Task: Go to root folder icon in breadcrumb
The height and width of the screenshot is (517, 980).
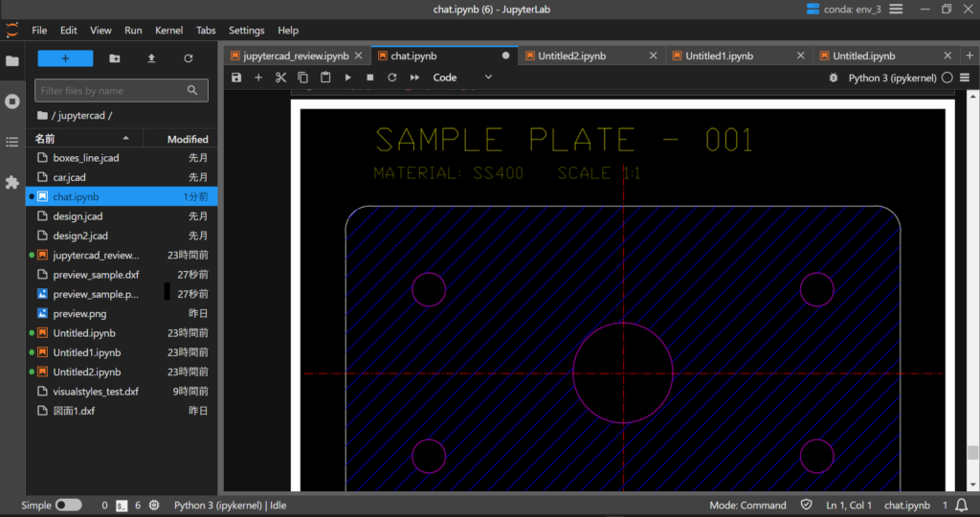Action: click(42, 115)
